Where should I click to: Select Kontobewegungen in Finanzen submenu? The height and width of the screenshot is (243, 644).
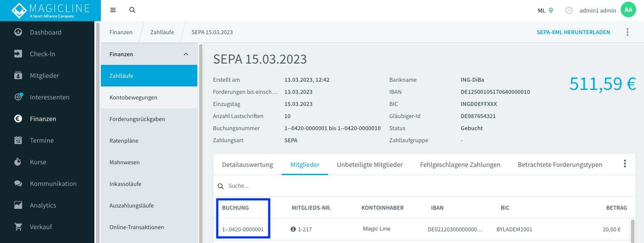(149, 97)
